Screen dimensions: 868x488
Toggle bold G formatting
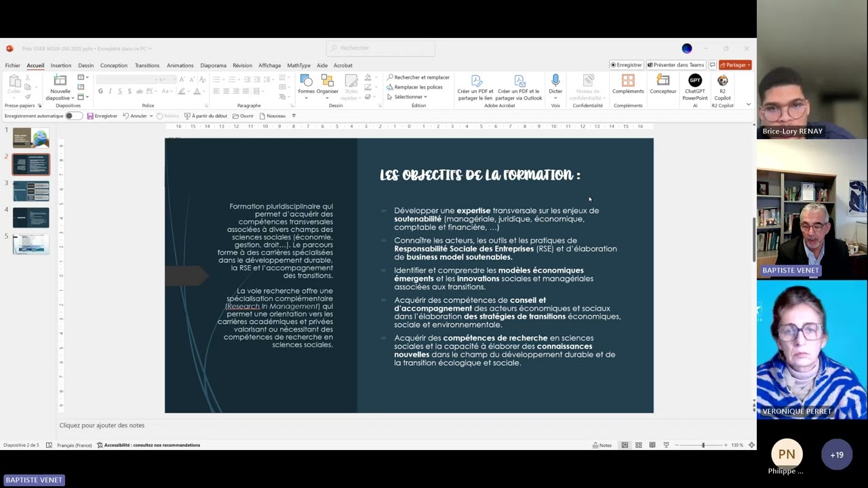point(100,91)
